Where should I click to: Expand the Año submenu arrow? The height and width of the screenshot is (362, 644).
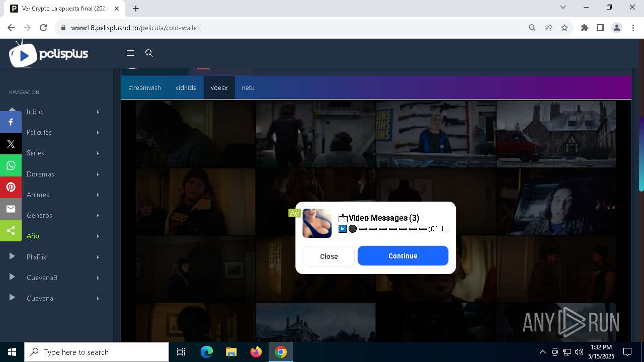coord(98,236)
